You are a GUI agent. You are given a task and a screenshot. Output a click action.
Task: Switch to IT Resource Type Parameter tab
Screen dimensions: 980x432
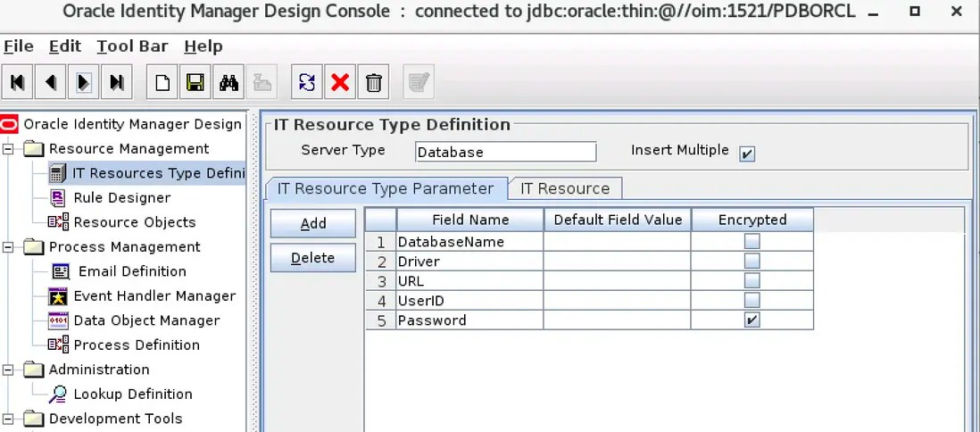pyautogui.click(x=386, y=188)
